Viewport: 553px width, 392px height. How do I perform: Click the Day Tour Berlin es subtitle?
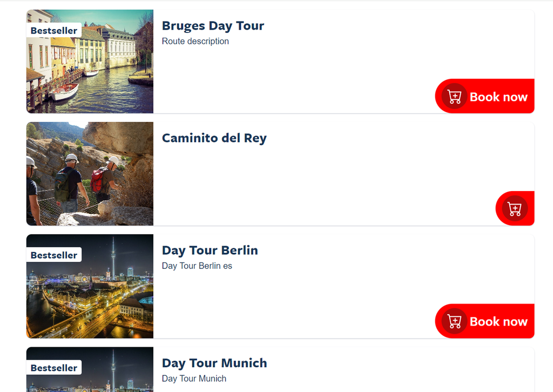point(197,266)
